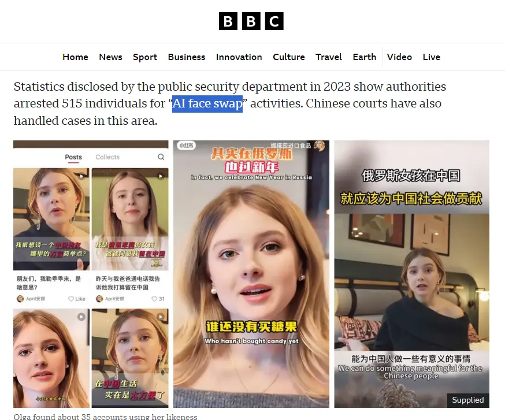Image resolution: width=505 pixels, height=420 pixels.
Task: Navigate to the Business section
Action: tap(187, 57)
